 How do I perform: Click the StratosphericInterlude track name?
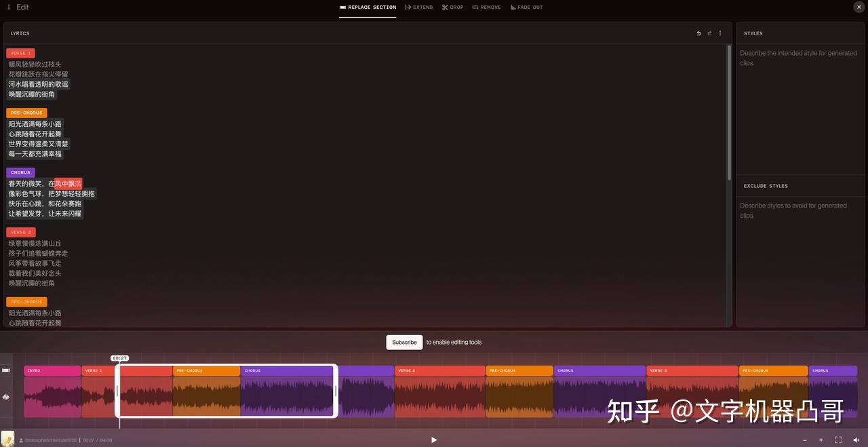tap(51, 440)
